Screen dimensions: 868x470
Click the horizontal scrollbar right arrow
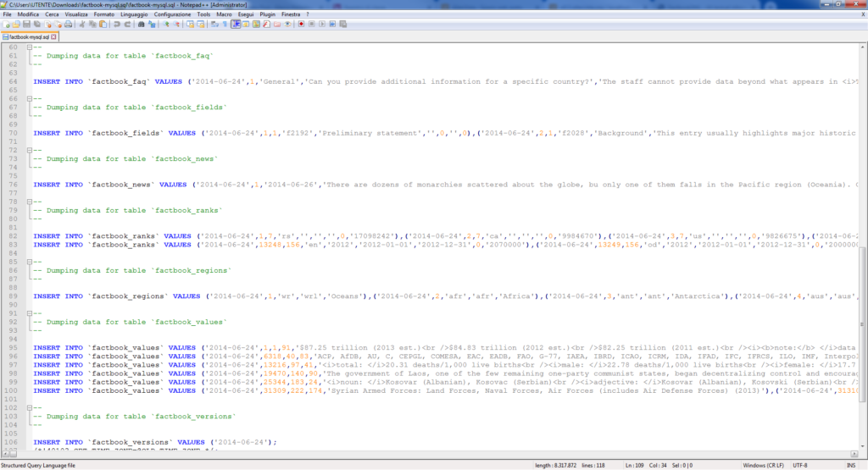tap(856, 455)
